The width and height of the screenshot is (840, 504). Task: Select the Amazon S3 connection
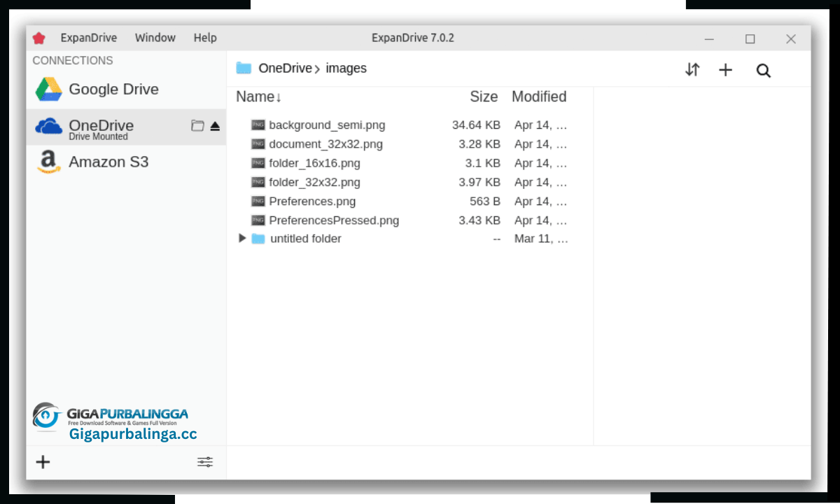click(x=126, y=162)
